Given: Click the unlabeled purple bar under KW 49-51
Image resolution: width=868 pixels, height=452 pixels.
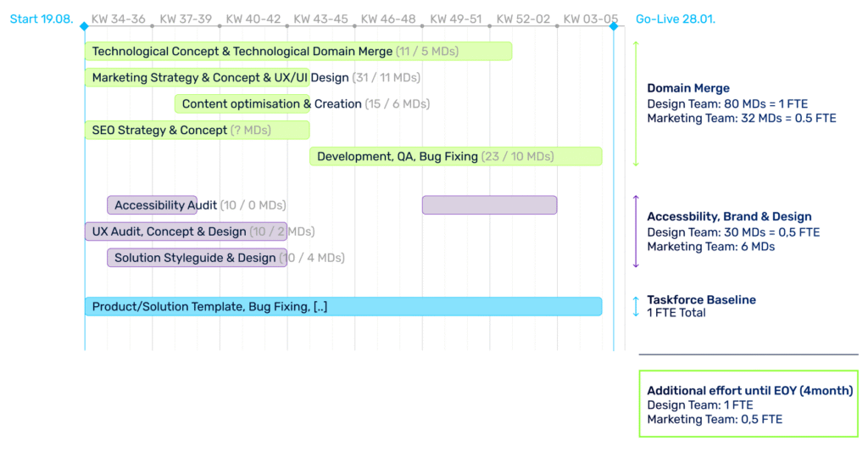Looking at the screenshot, I should [x=489, y=205].
